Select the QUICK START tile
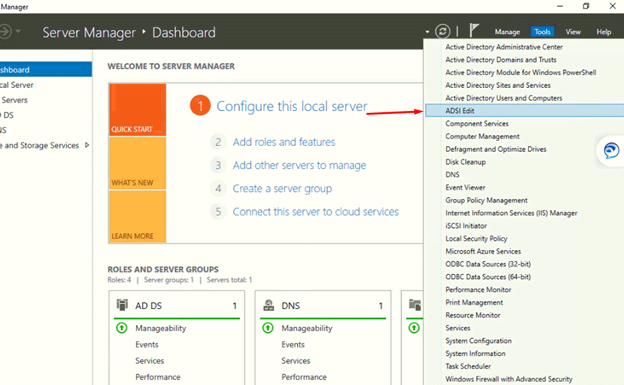The height and width of the screenshot is (385, 624). coord(137,109)
